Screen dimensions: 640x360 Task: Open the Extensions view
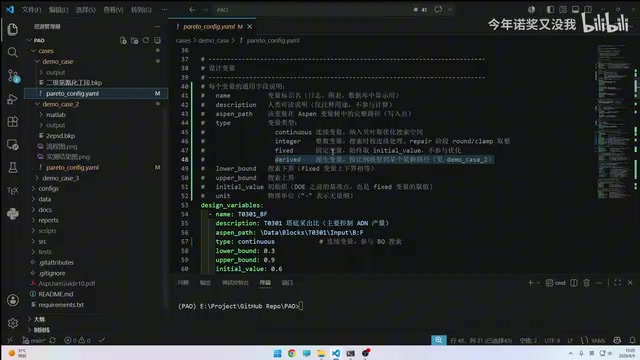click(x=13, y=122)
